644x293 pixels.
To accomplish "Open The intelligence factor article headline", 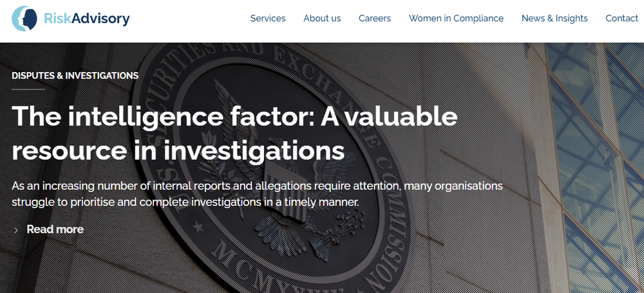I will coord(234,133).
